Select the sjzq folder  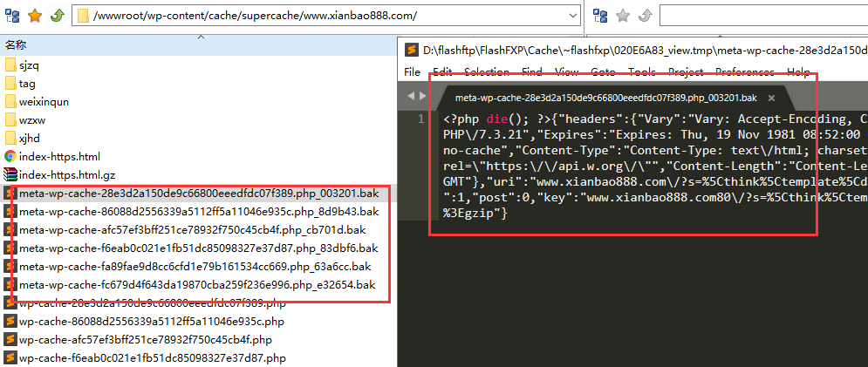[x=29, y=66]
